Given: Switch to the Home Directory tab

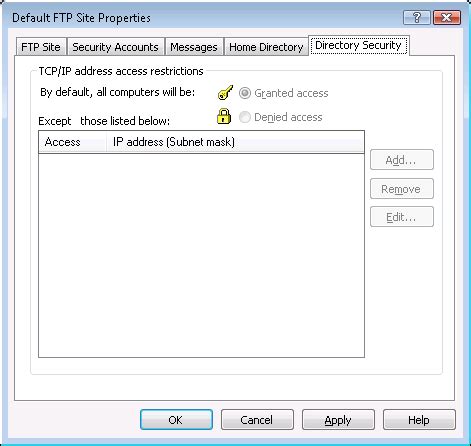Looking at the screenshot, I should [266, 47].
